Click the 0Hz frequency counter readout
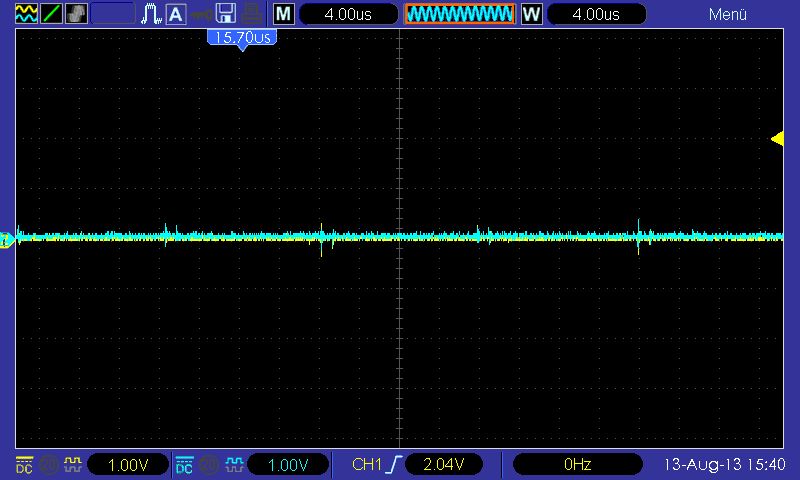The height and width of the screenshot is (480, 800). (578, 465)
